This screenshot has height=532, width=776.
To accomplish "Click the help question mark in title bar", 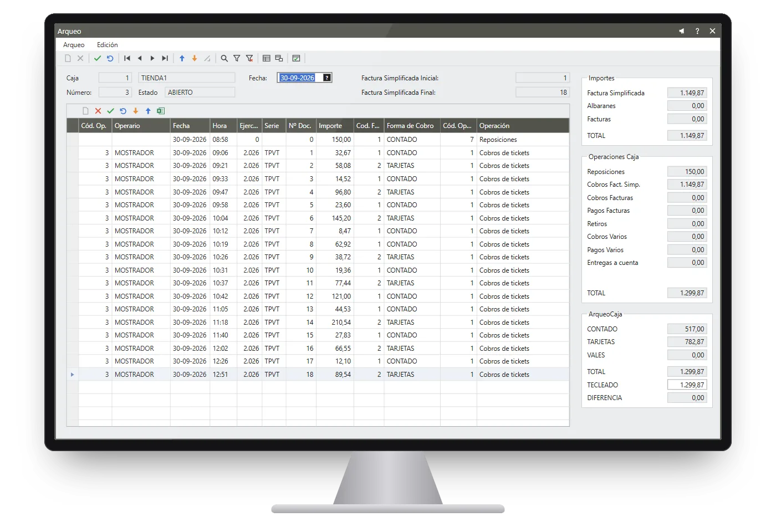I will tap(697, 31).
